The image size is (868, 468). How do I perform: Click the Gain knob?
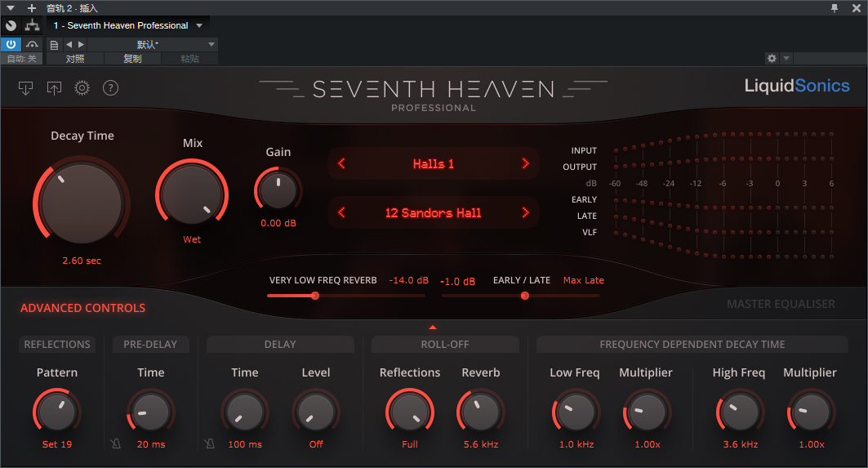tap(278, 189)
